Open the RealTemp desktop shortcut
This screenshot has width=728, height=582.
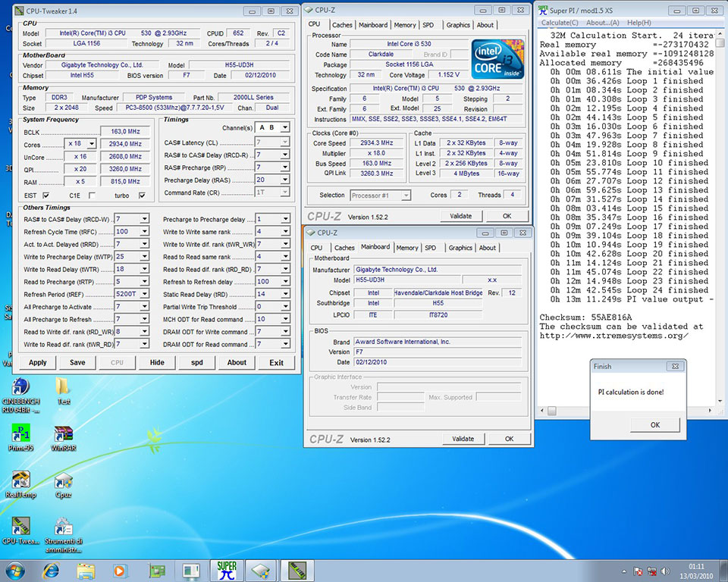click(20, 484)
